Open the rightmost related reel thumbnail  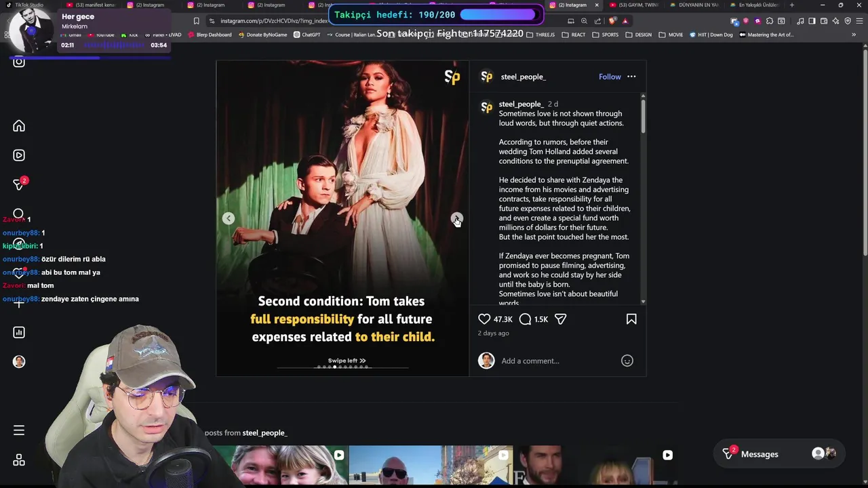click(597, 465)
